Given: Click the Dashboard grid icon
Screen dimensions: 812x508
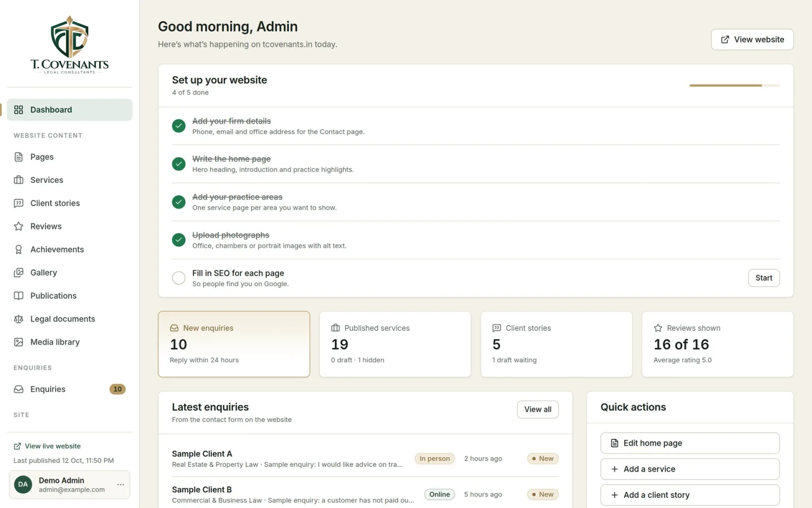Looking at the screenshot, I should [x=19, y=110].
